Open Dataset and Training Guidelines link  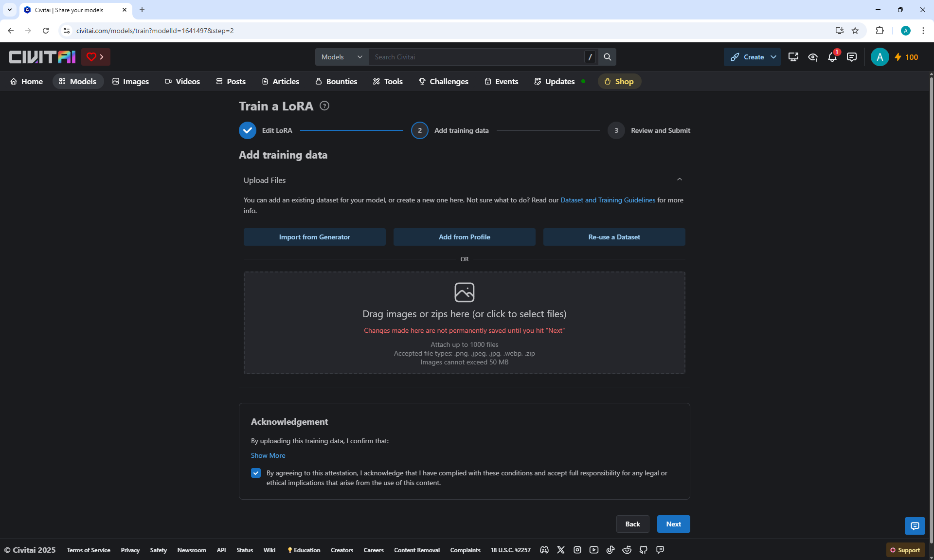point(608,200)
